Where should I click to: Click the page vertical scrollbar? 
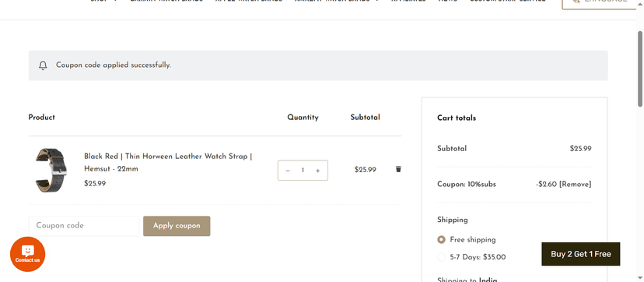click(x=640, y=69)
